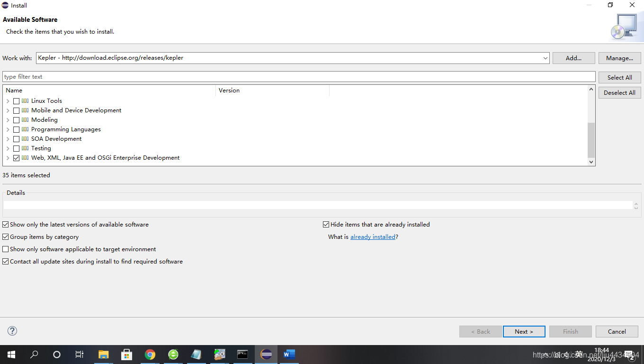Click Select All button
Screen dimensions: 644x364
pyautogui.click(x=619, y=77)
